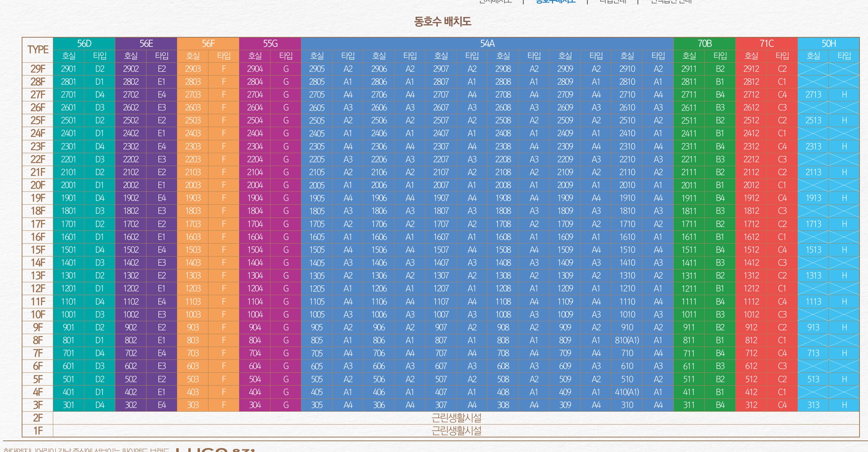Select unit 1911 in the 70B column
868x452 pixels.
pyautogui.click(x=689, y=198)
